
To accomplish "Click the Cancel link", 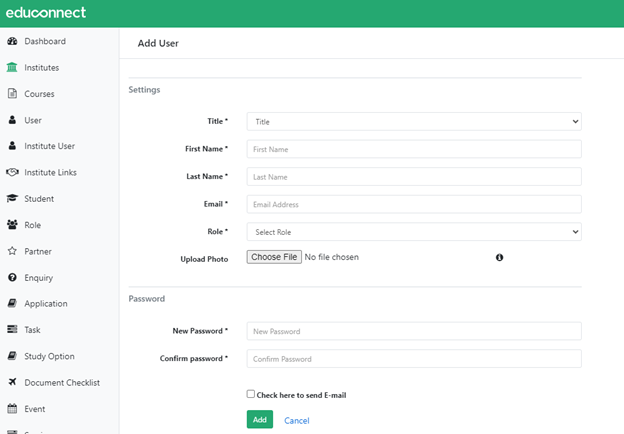I will pos(296,420).
